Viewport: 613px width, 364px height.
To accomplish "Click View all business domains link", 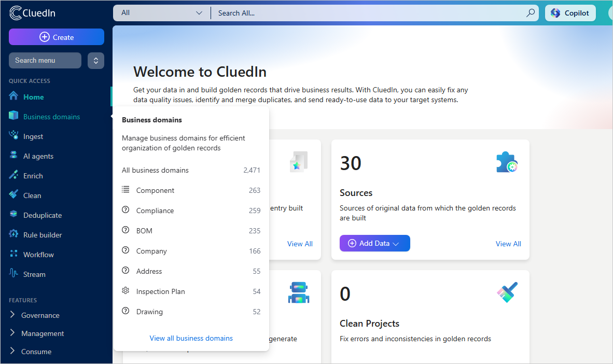I will point(191,338).
